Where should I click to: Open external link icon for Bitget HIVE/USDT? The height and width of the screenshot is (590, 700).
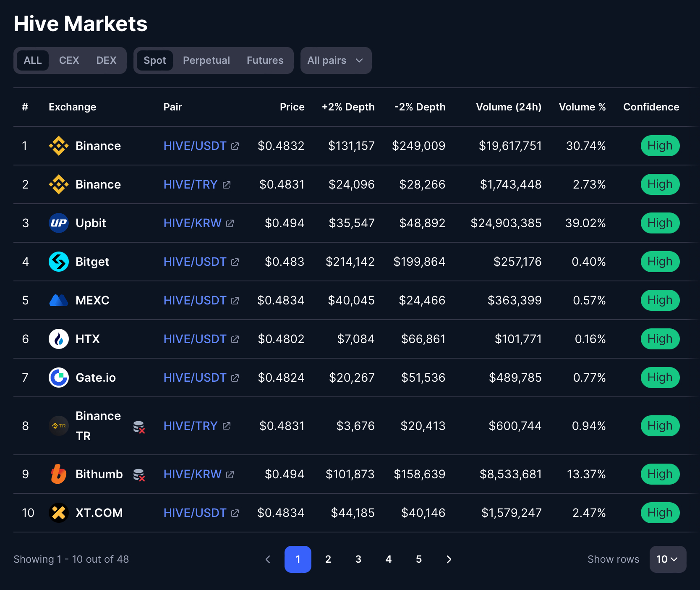pos(235,262)
